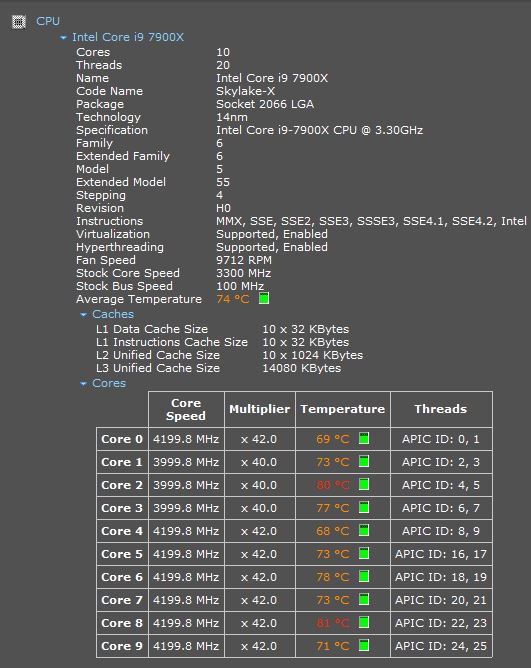Click the Virtualization label

coord(113,234)
